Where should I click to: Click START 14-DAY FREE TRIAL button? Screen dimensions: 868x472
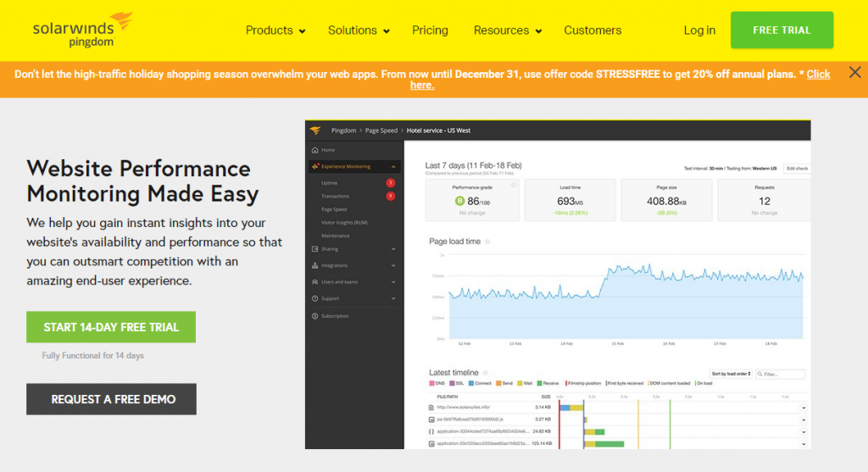tap(111, 327)
